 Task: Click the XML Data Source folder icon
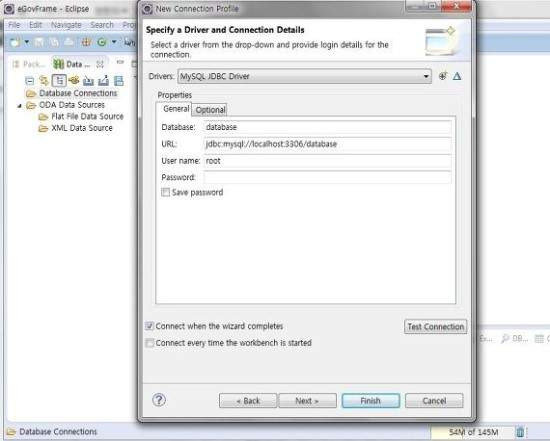43,128
